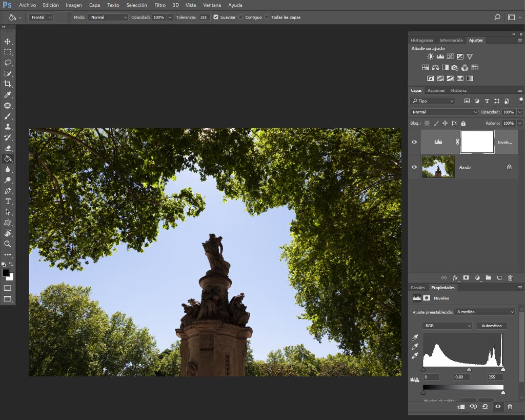This screenshot has height=420, width=525.
Task: Select the Crop tool
Action: [7, 84]
